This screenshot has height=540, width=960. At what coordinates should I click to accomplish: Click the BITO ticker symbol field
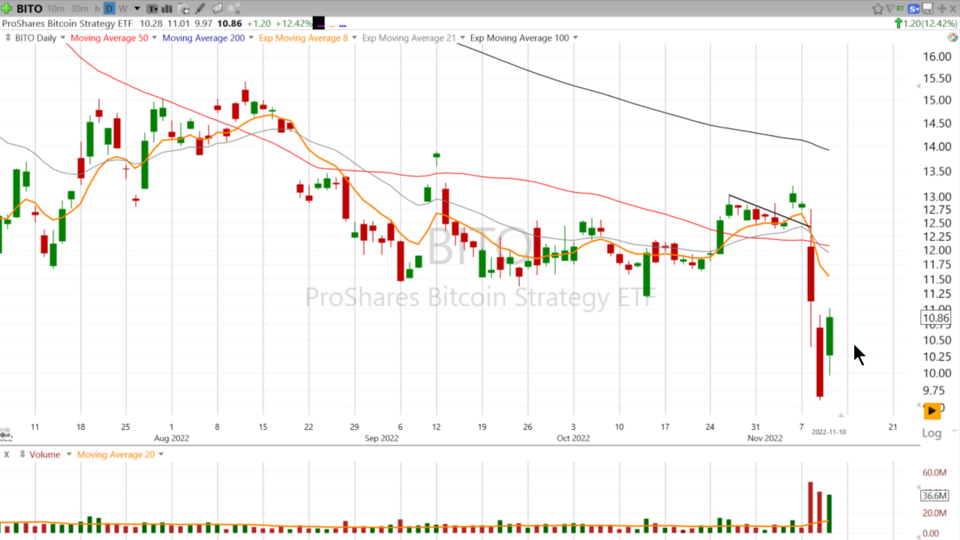29,8
